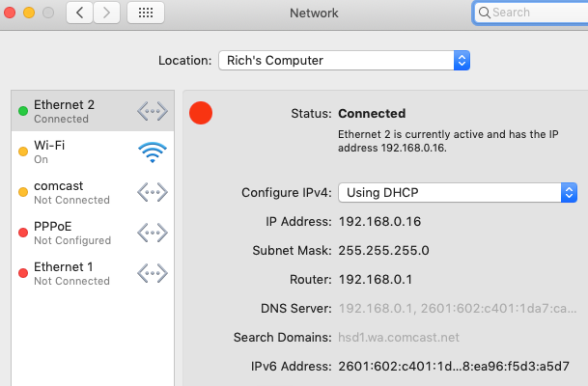Go forward with the right arrow button
Screen dimensions: 588x386
[107, 13]
